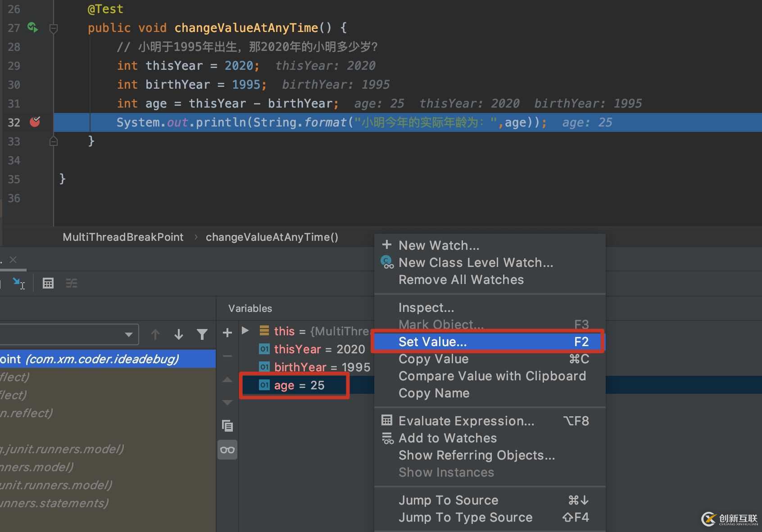Click line number 30 in the gutter
This screenshot has width=762, height=532.
pyautogui.click(x=14, y=85)
